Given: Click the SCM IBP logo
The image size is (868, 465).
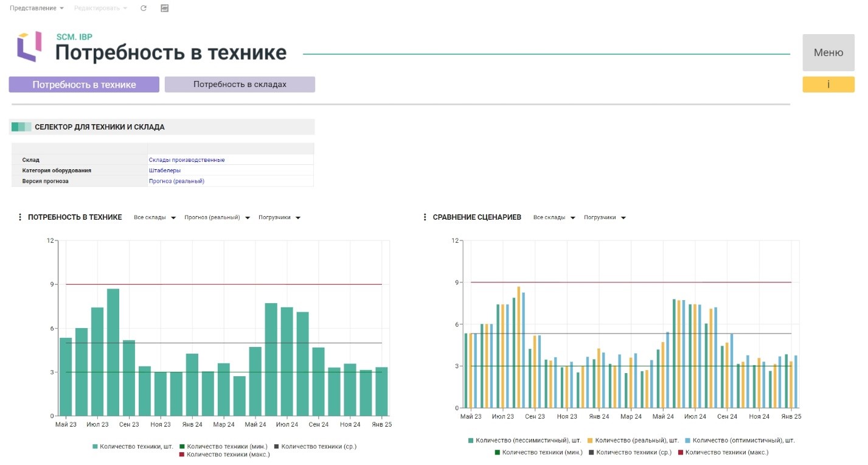Looking at the screenshot, I should pyautogui.click(x=29, y=46).
